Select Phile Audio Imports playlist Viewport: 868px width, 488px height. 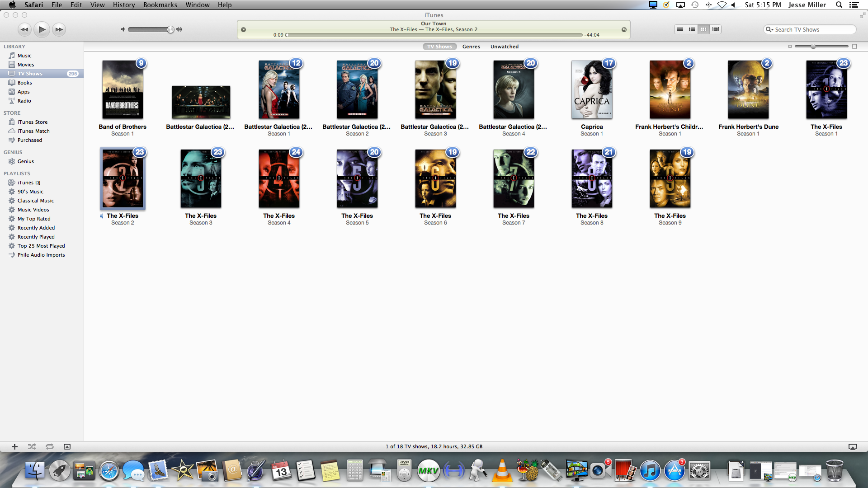tap(42, 255)
